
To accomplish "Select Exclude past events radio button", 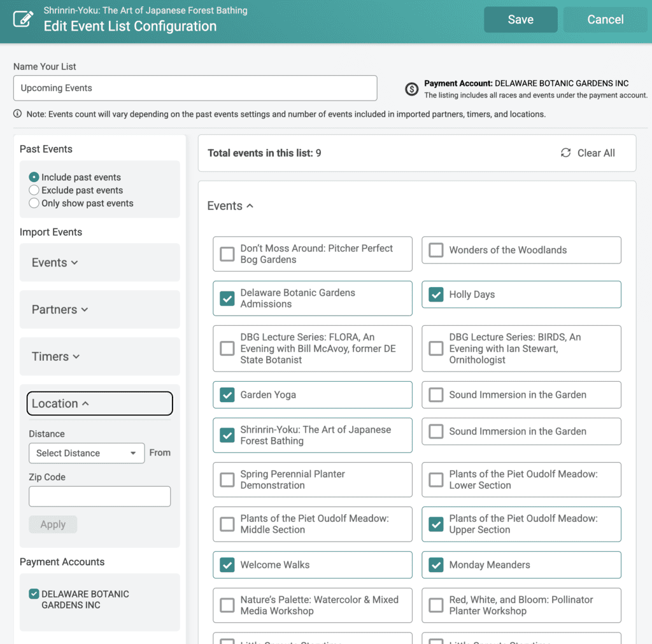I will [x=34, y=190].
